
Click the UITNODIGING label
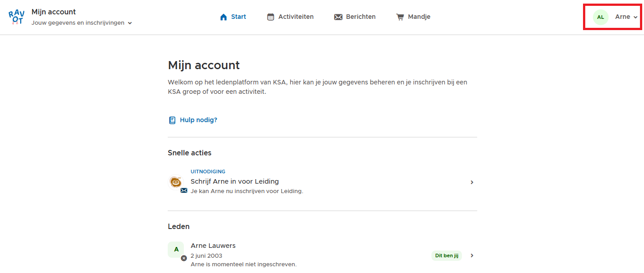208,172
